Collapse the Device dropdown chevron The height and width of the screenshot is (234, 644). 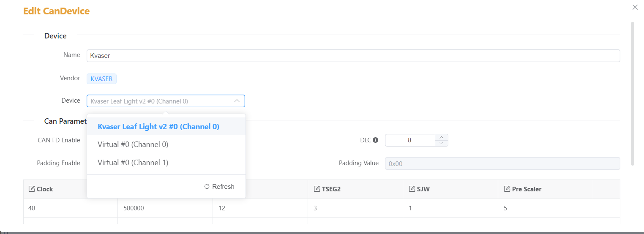click(237, 101)
